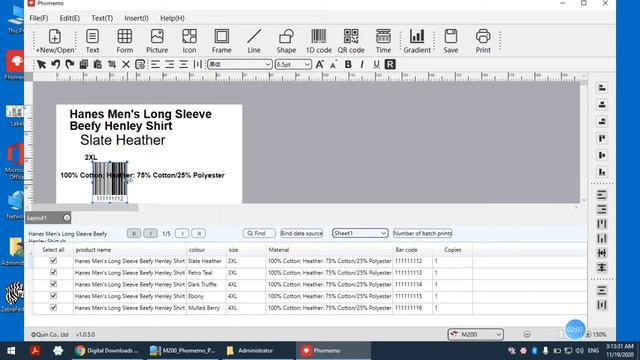Image resolution: width=640 pixels, height=360 pixels.
Task: Open the Icon library tool
Action: tap(189, 41)
